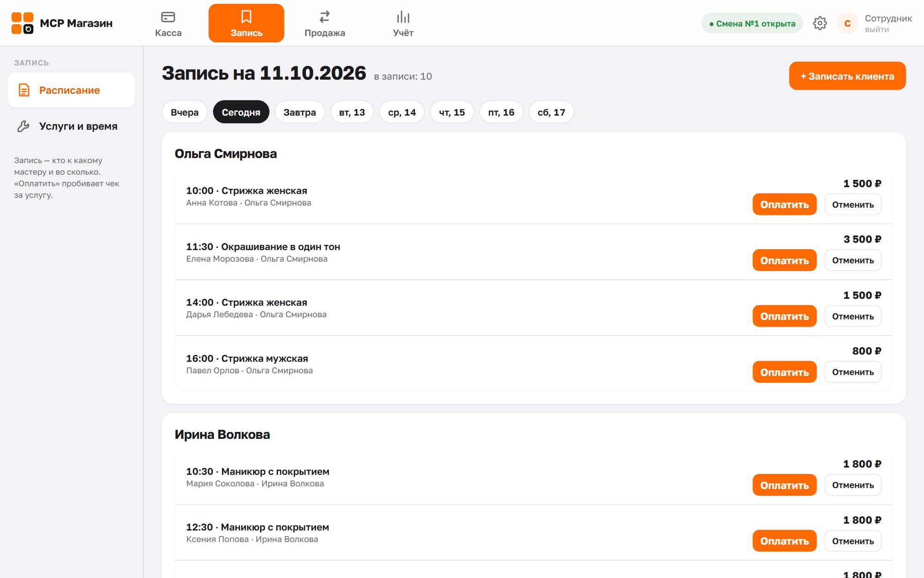Click the Ирина Волкова master heading

coord(222,435)
